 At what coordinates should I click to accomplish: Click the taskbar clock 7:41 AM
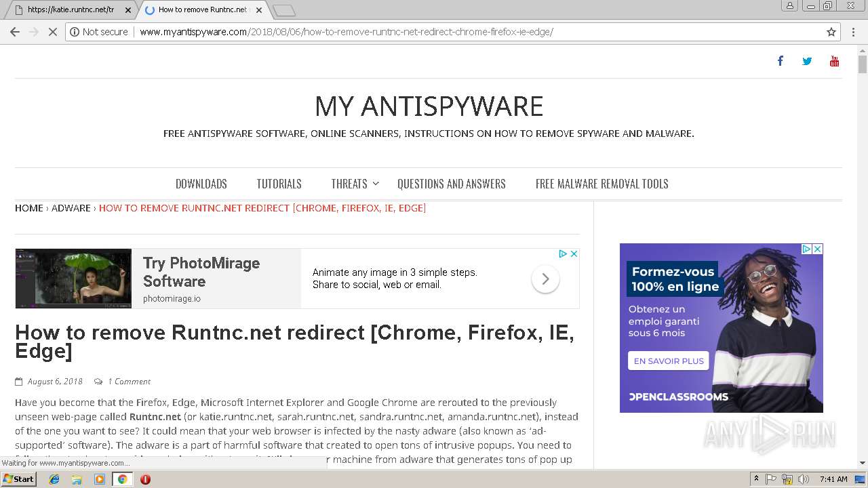click(833, 479)
